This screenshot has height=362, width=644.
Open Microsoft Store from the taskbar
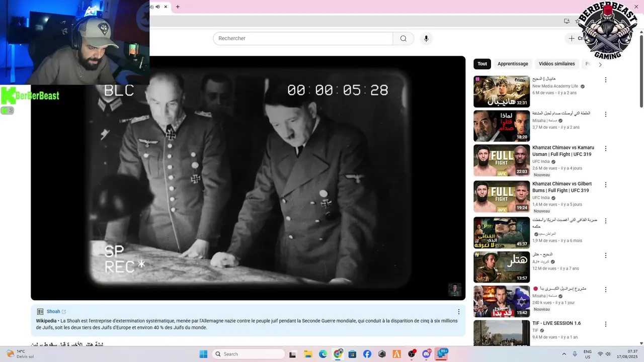(x=352, y=354)
